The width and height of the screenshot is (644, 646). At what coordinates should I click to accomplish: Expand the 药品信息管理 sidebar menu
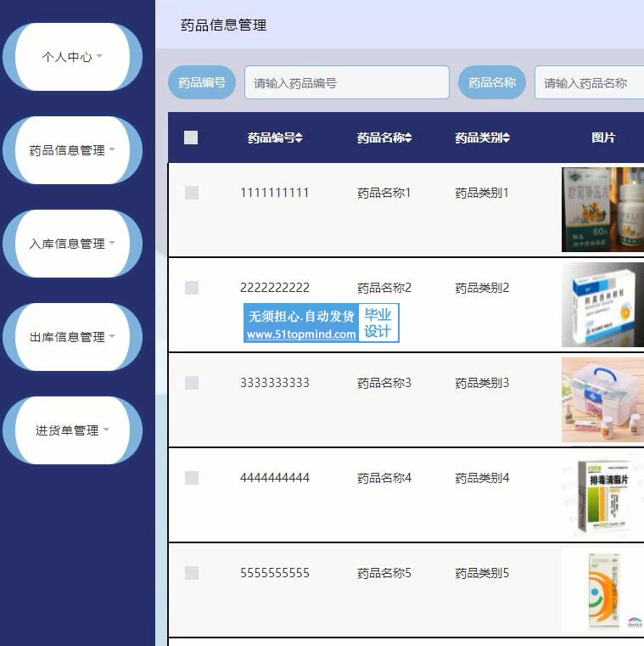click(x=72, y=150)
